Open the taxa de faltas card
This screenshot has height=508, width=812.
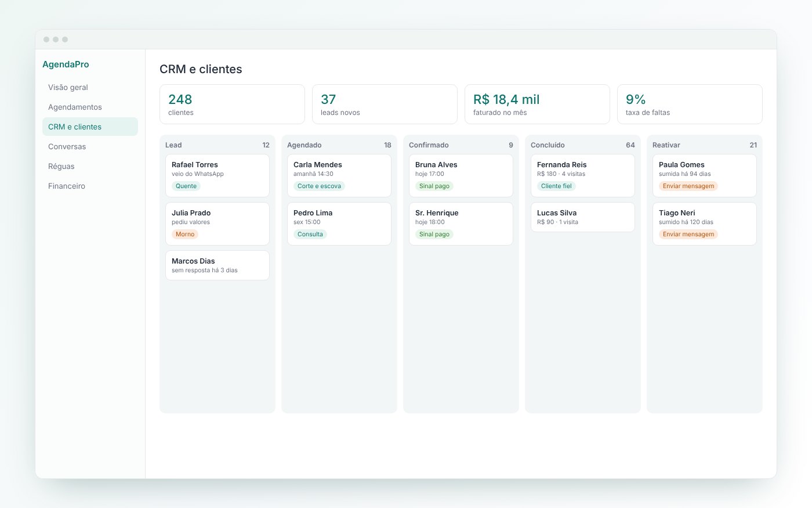(690, 104)
